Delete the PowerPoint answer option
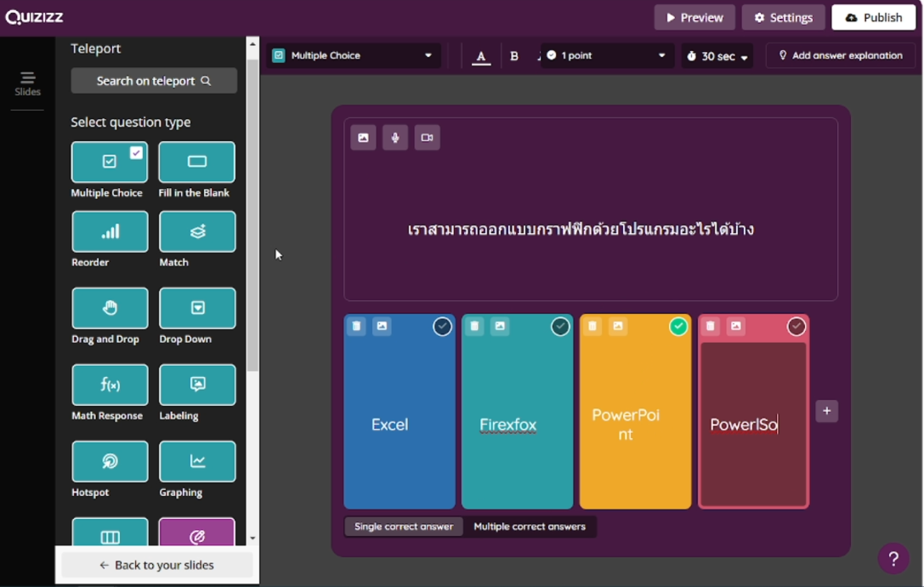Image resolution: width=924 pixels, height=587 pixels. tap(592, 326)
